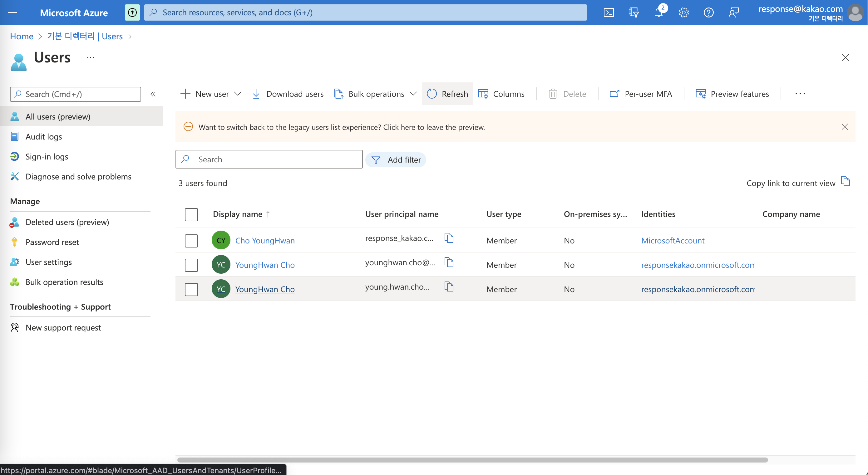Collapse the left navigation with double chevron

pos(153,94)
